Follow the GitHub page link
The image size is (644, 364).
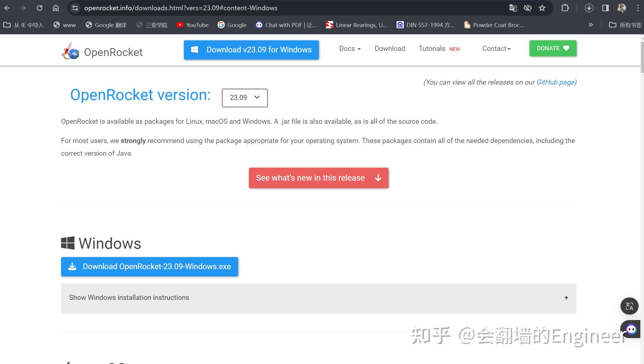[x=555, y=82]
